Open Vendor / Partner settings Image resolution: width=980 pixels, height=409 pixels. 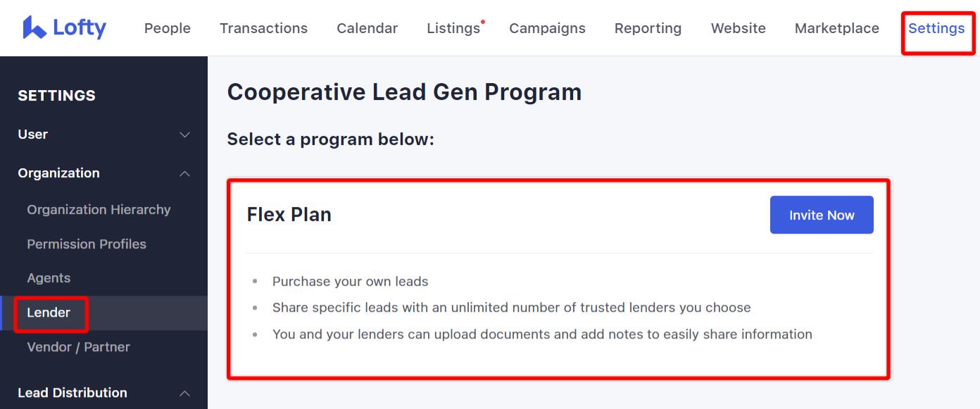click(78, 347)
